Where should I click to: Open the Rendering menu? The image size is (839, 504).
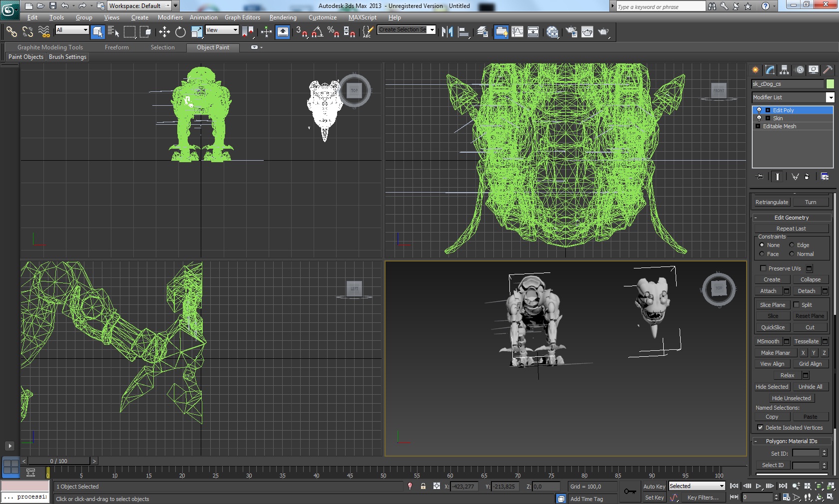click(283, 17)
